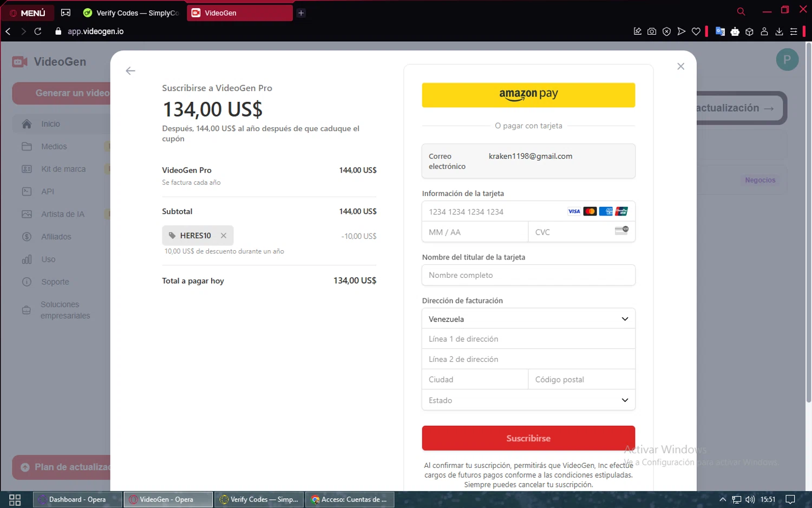The image size is (812, 508).
Task: Click the browser back arrow
Action: click(8, 31)
